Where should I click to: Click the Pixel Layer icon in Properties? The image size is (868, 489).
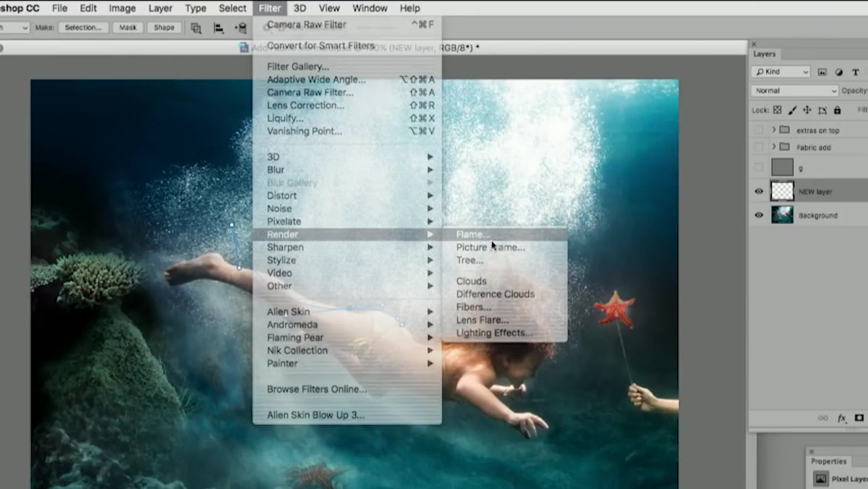(x=821, y=478)
